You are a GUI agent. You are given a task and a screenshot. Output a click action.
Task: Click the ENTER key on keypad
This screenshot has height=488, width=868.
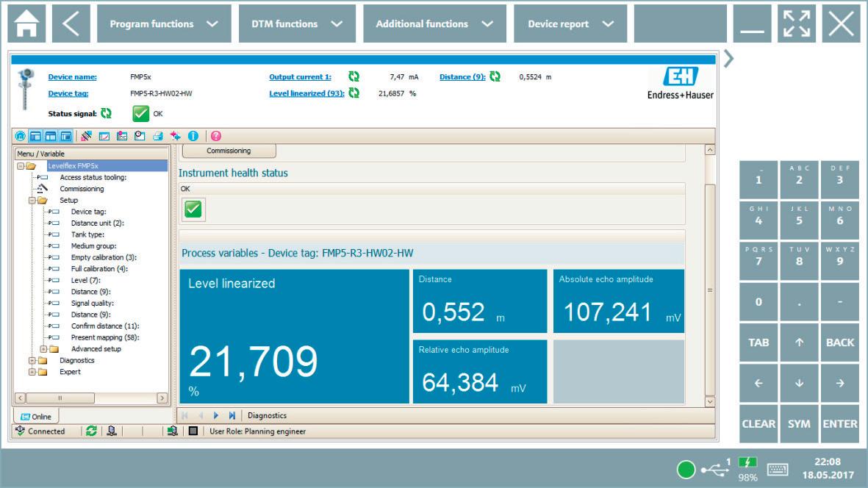(x=840, y=424)
